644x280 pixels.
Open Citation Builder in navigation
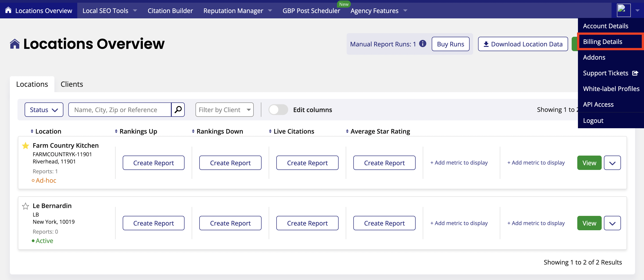click(170, 11)
